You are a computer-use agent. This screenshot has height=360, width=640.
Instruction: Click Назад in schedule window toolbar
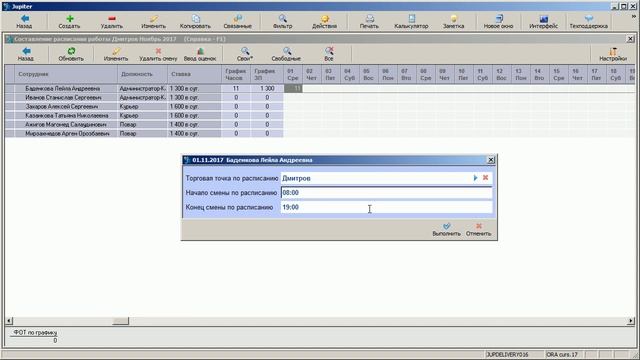26,54
